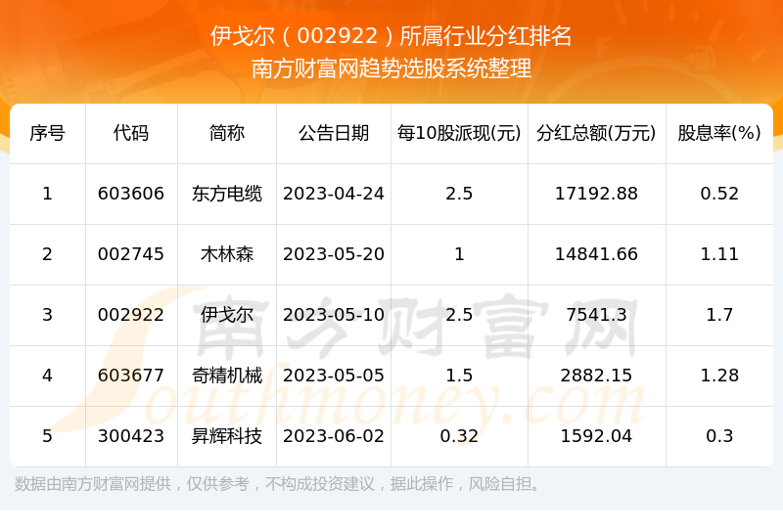Select the name 昇辉科技
The image size is (783, 532).
click(x=227, y=436)
